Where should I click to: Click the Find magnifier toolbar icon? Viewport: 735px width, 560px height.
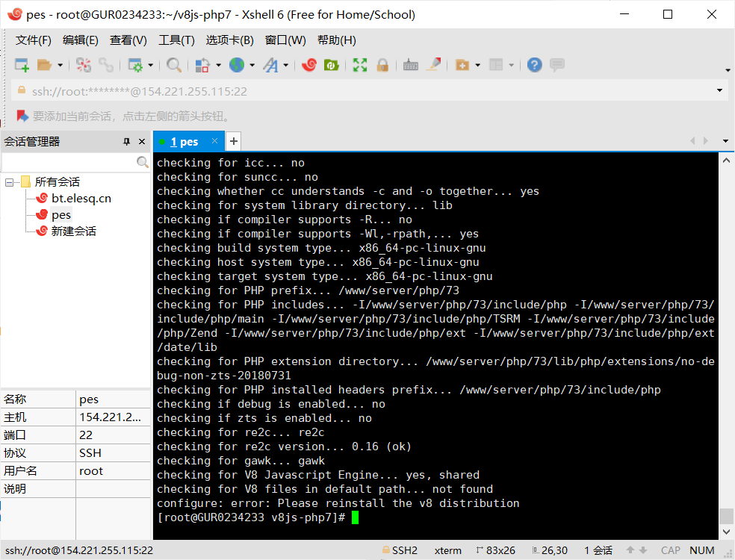point(174,65)
